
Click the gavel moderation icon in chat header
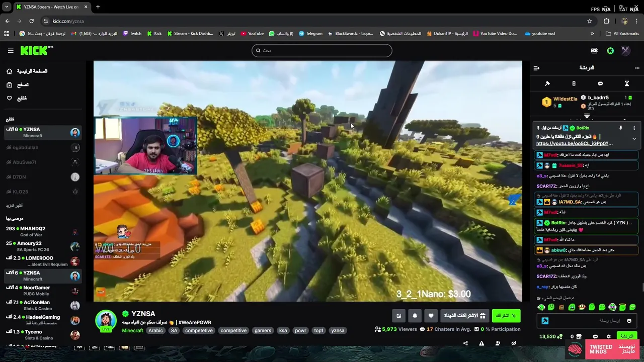(547, 83)
